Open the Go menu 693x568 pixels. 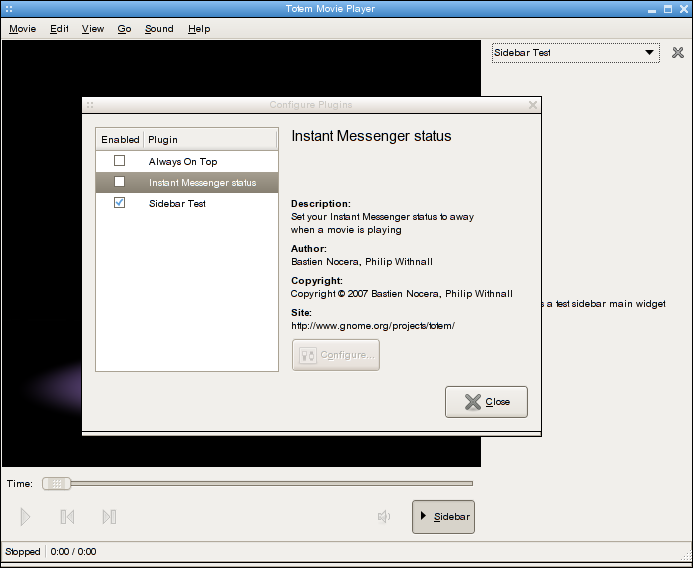click(x=124, y=29)
